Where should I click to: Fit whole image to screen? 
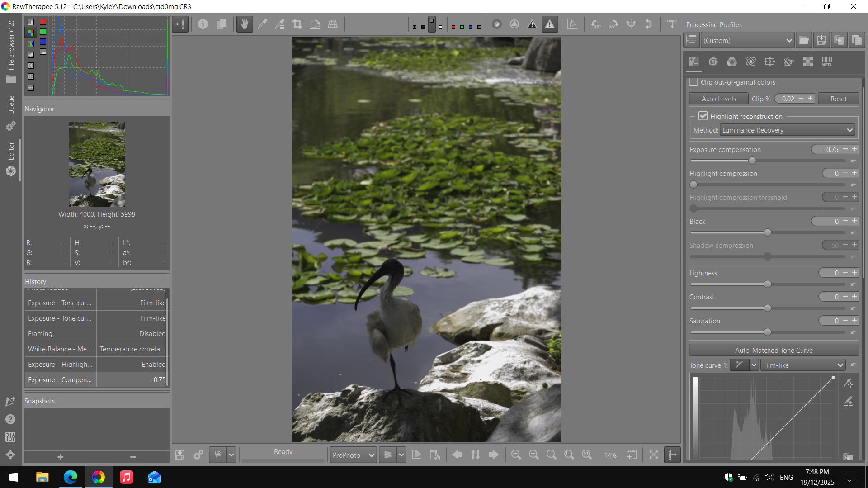point(552,455)
